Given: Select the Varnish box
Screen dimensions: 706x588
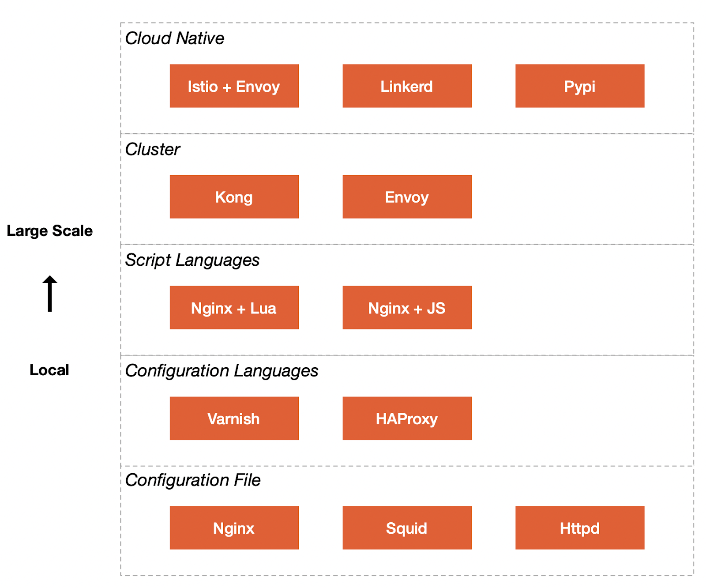Looking at the screenshot, I should (x=234, y=418).
